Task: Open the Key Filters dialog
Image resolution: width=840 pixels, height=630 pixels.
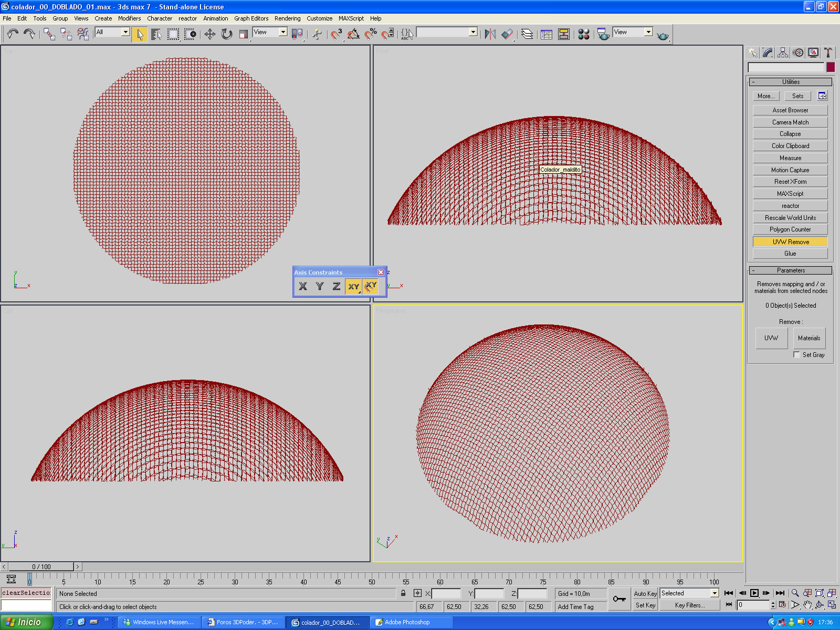Action: tap(689, 605)
